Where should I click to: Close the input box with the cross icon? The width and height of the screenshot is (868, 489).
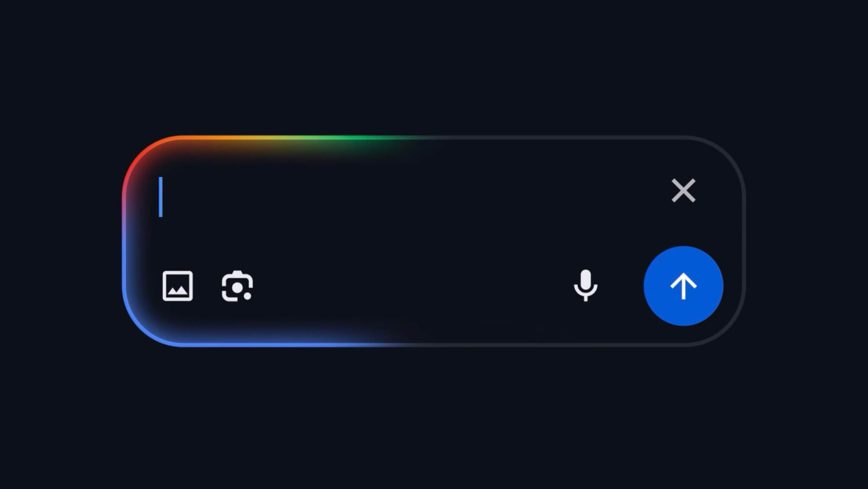tap(683, 190)
